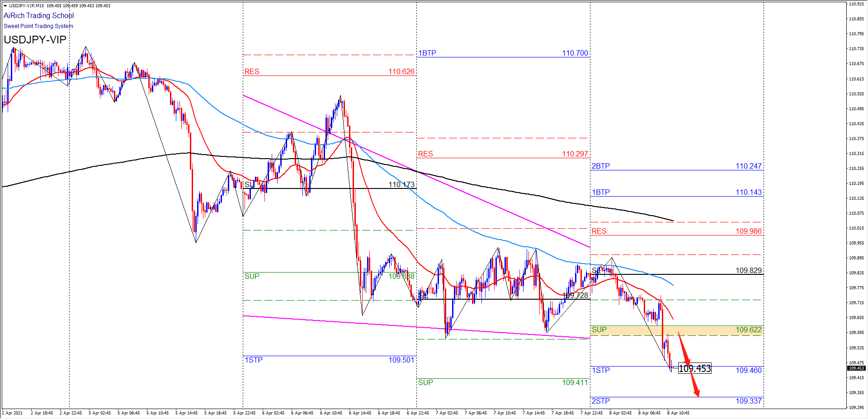
Task: Click the upper red arrow below the SUP zone
Action: 683,348
